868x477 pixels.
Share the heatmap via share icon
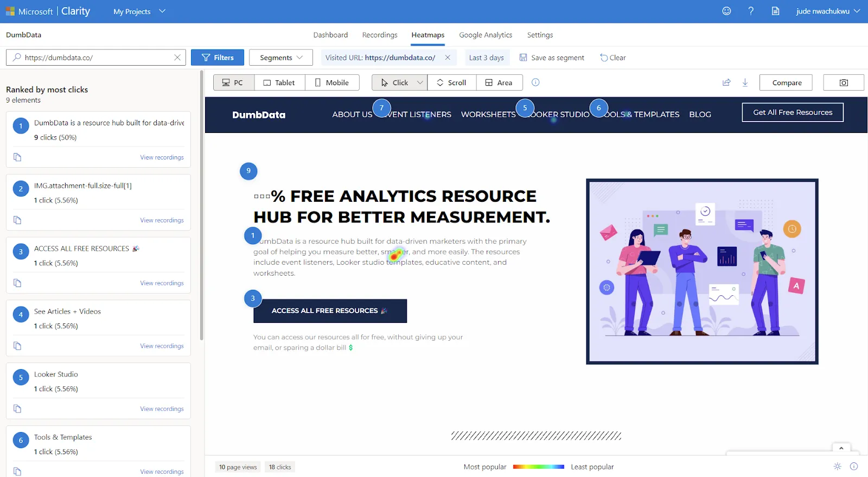tap(726, 82)
